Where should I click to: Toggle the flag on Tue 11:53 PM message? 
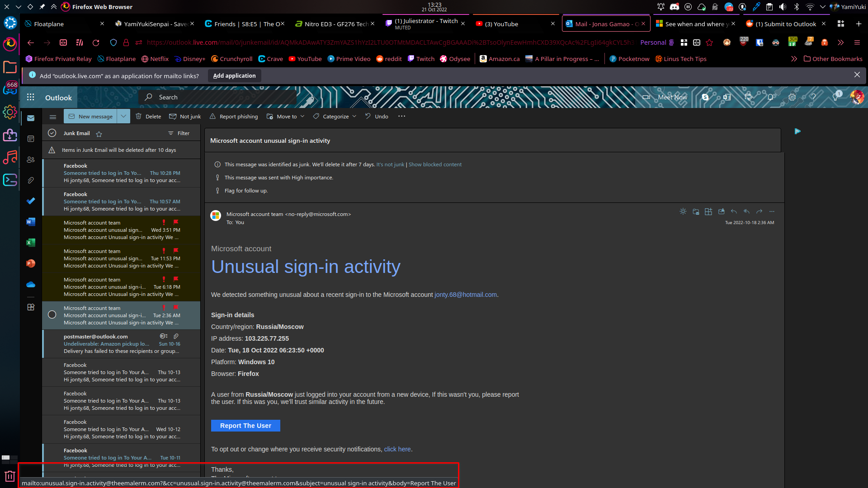tap(176, 250)
